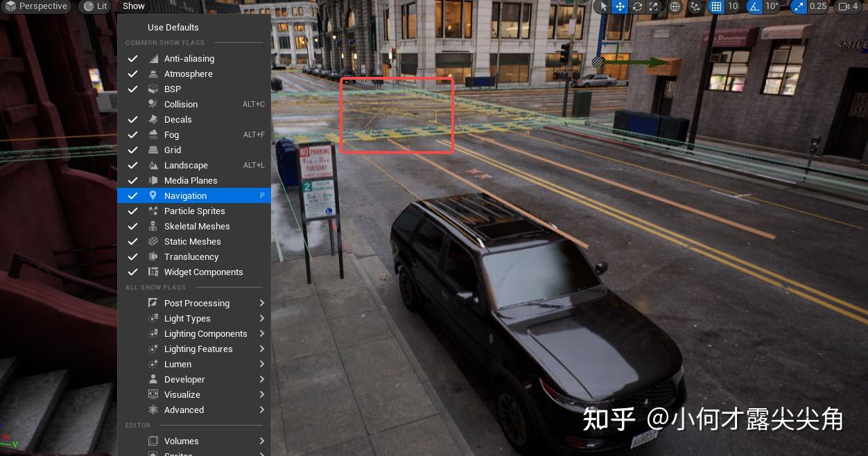Disable the Collision show flag
Viewport: 868px width, 456px height.
tap(181, 104)
